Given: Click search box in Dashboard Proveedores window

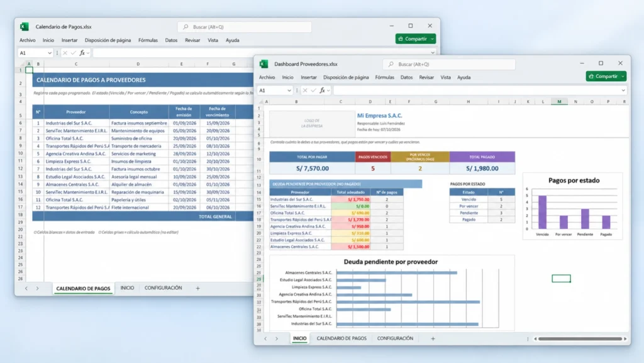Looking at the screenshot, I should click(x=449, y=64).
